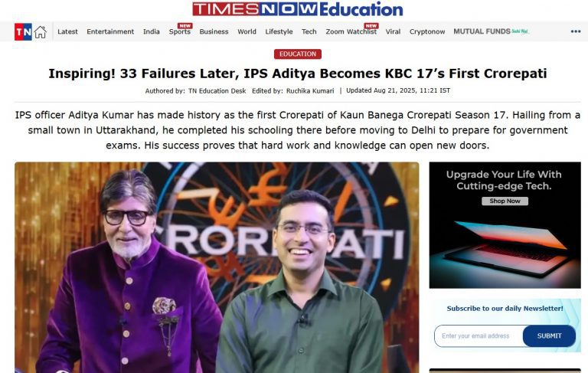The width and height of the screenshot is (588, 373).
Task: Click the Times Now Education logo
Action: click(298, 9)
